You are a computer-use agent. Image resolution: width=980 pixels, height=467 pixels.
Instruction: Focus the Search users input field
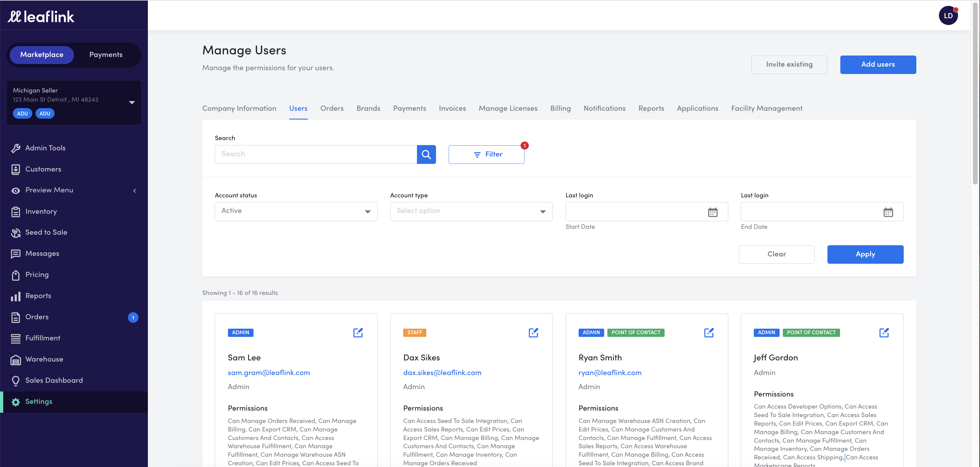pyautogui.click(x=316, y=154)
